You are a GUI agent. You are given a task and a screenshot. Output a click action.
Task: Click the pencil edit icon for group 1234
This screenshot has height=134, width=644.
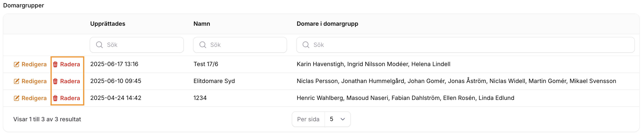pyautogui.click(x=17, y=98)
